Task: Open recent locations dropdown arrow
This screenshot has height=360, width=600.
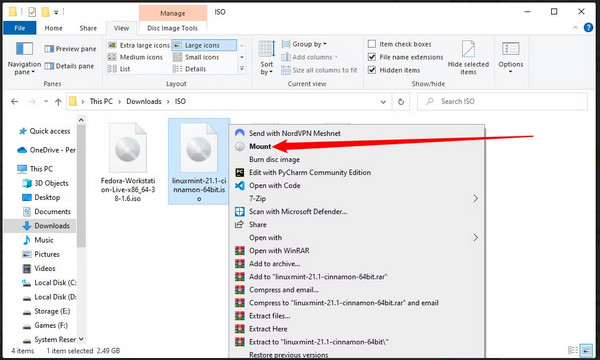Action: [46, 101]
